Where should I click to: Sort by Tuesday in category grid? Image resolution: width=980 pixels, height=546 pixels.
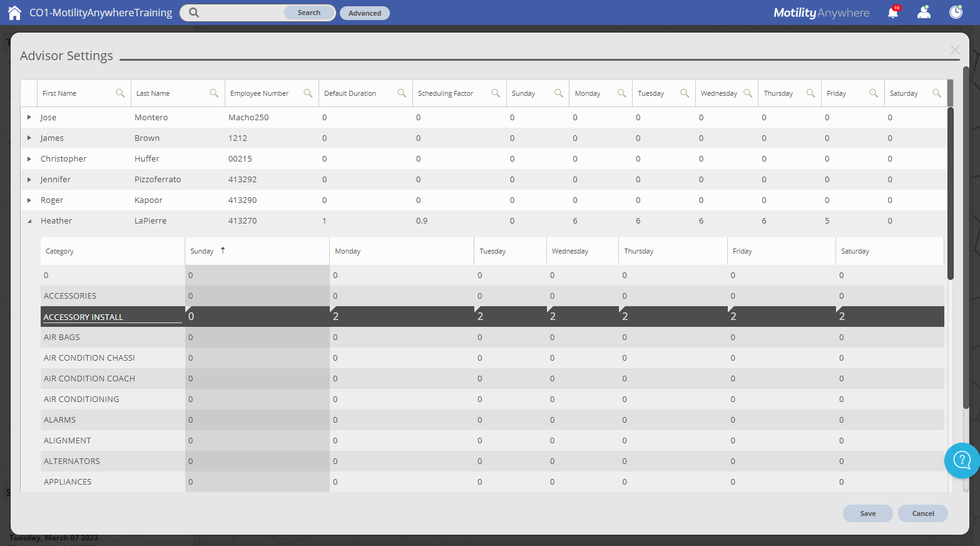(x=511, y=251)
